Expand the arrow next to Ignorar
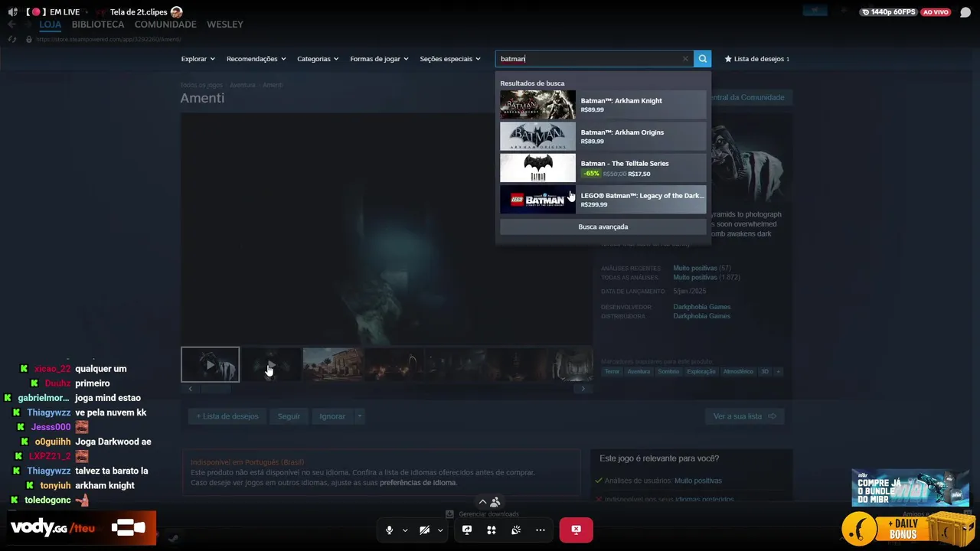 click(359, 416)
